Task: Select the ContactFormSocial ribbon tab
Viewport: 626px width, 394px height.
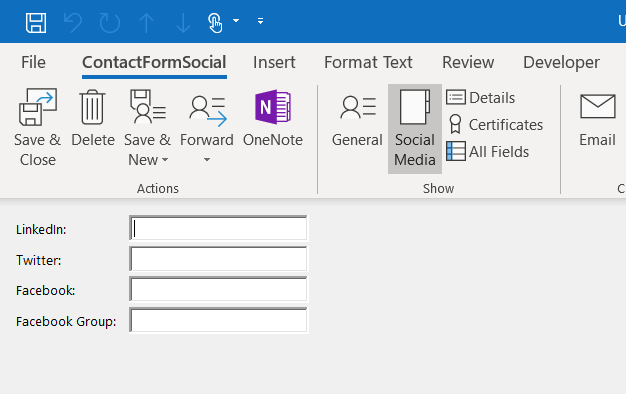Action: [x=154, y=62]
